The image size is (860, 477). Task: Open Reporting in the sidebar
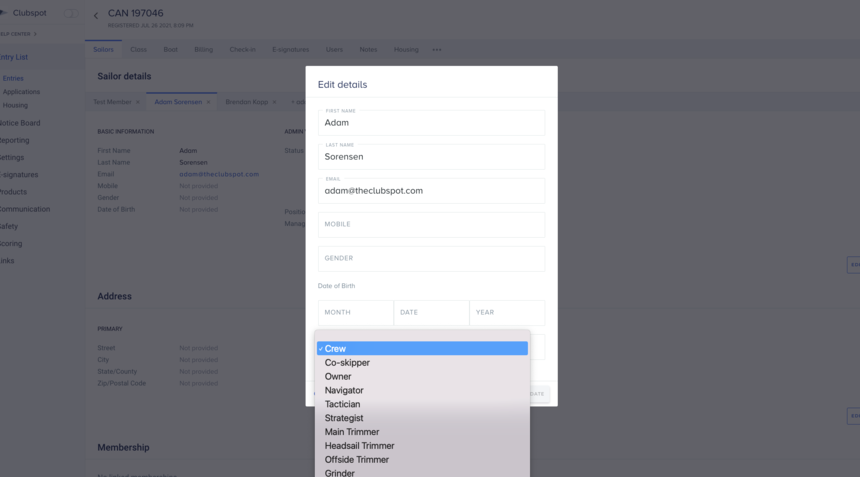point(15,140)
